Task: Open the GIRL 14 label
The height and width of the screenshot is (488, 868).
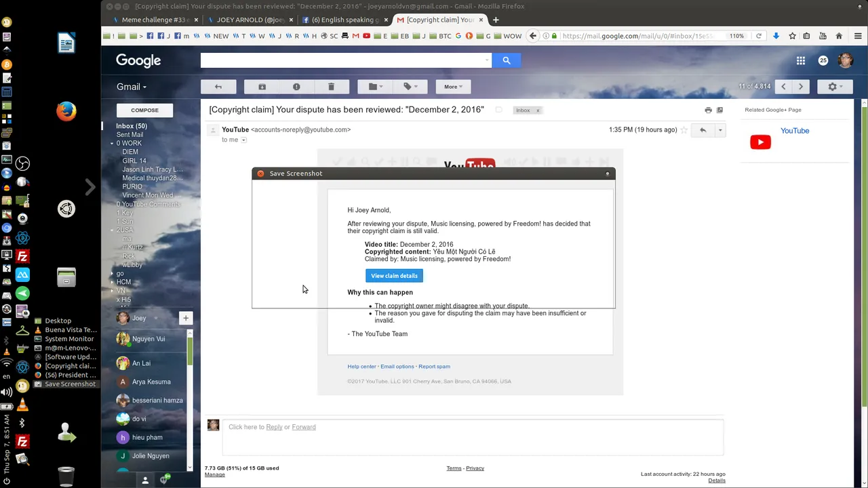Action: [134, 161]
